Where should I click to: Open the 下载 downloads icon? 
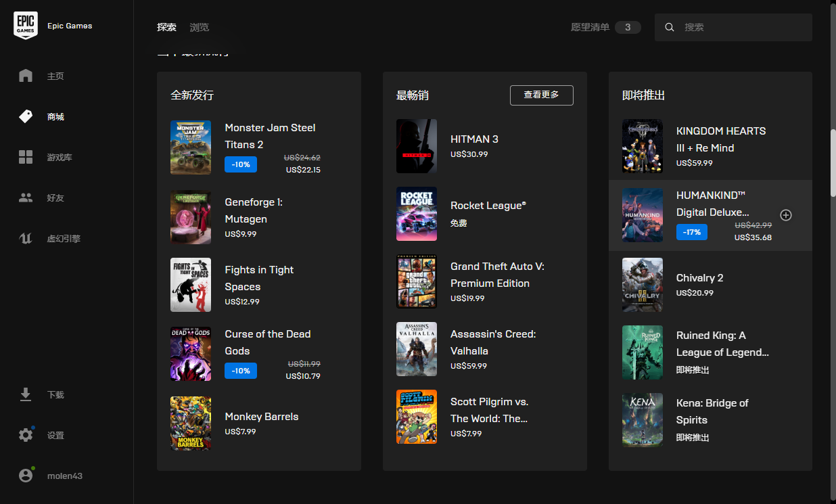tap(26, 394)
